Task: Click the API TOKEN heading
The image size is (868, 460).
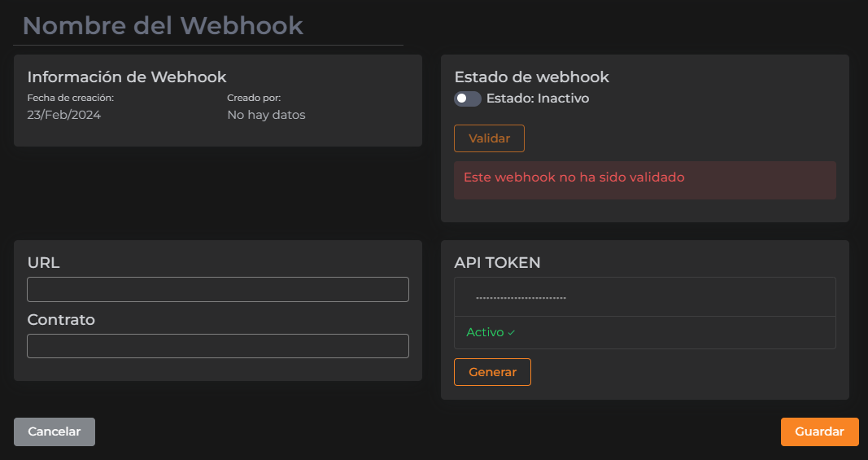Action: 497,262
